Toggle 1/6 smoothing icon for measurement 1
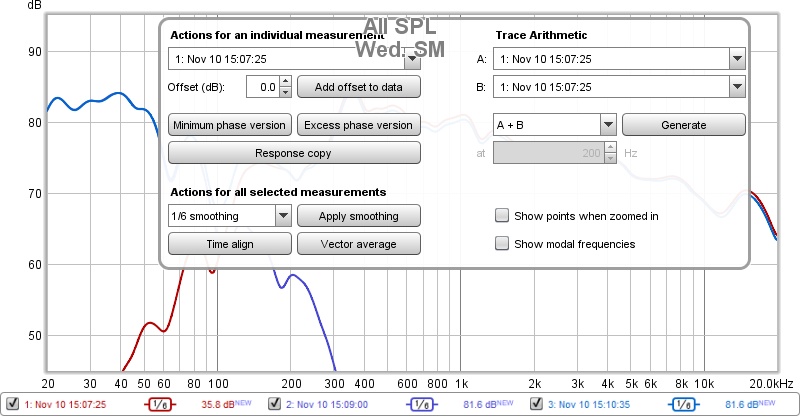Screen dimensions: 800x417 160,405
